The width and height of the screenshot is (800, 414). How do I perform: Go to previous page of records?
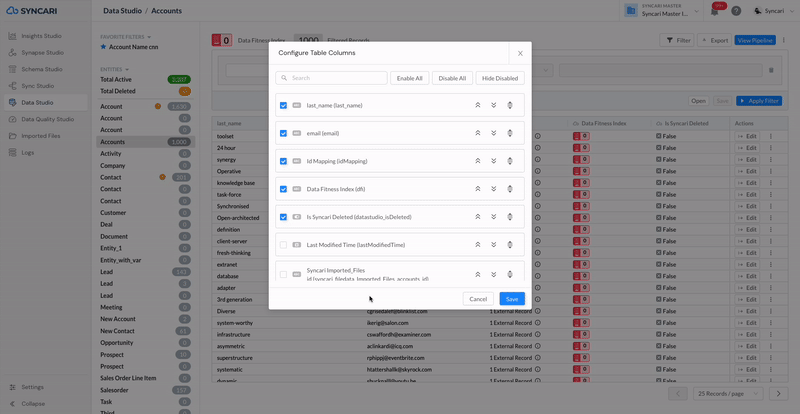click(x=678, y=393)
